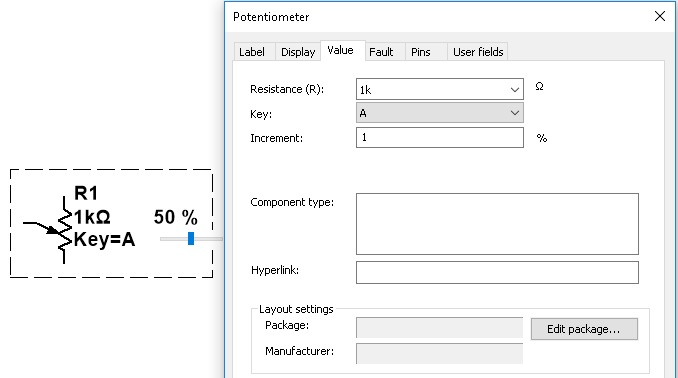Click inside the Resistance value combo box

click(432, 89)
